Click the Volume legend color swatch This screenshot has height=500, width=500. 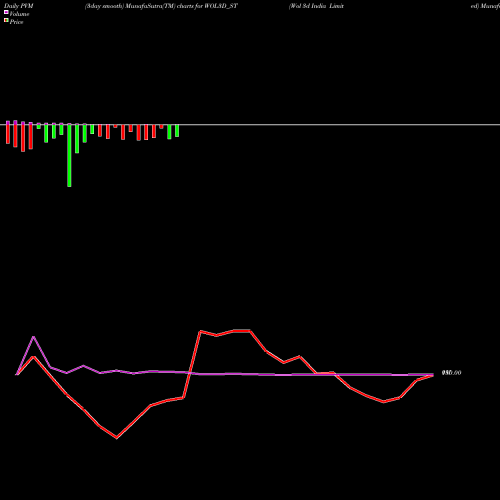coord(6,12)
